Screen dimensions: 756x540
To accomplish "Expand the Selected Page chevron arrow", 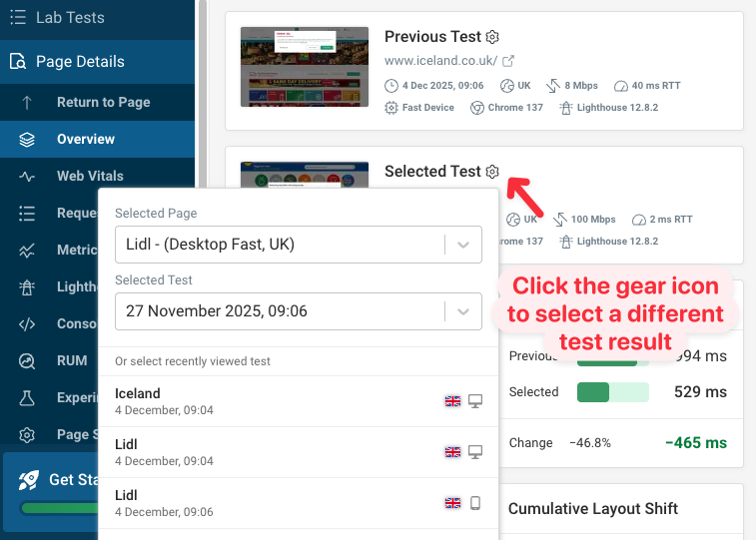I will coord(463,245).
